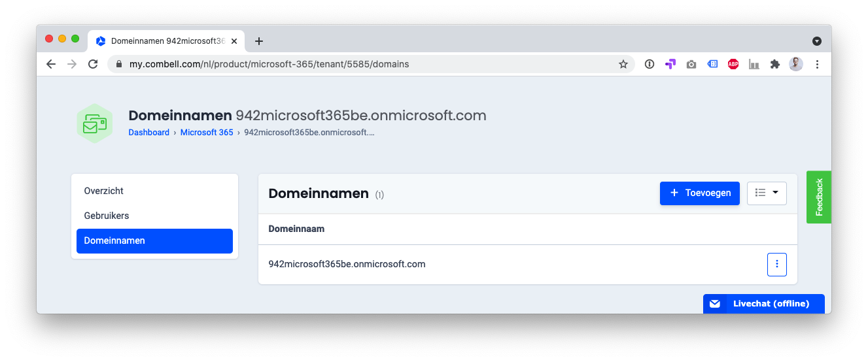Click the camera screenshot extension icon
This screenshot has width=868, height=362.
pos(691,64)
